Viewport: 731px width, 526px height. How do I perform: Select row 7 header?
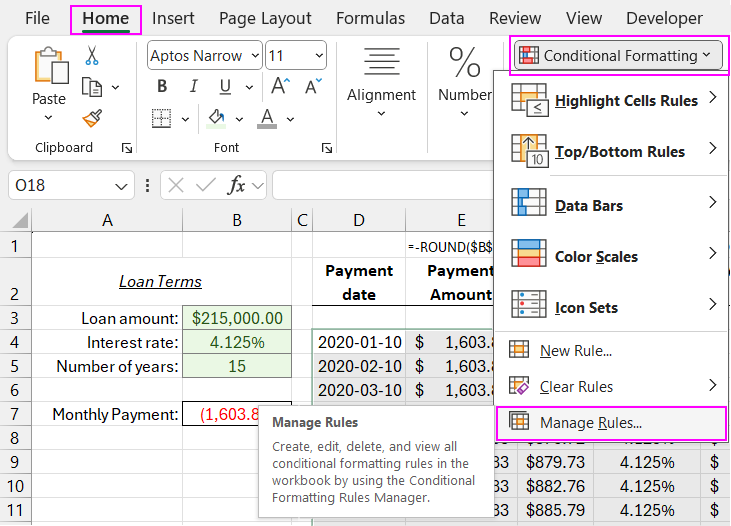coord(15,414)
